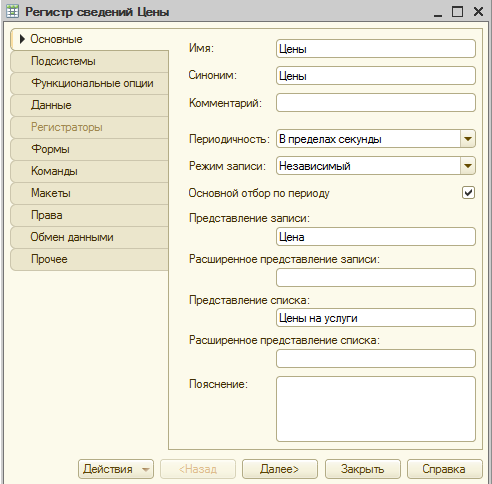Viewport: 492px width, 484px height.
Task: Expand the Режим записи dropdown arrow
Action: (468, 166)
